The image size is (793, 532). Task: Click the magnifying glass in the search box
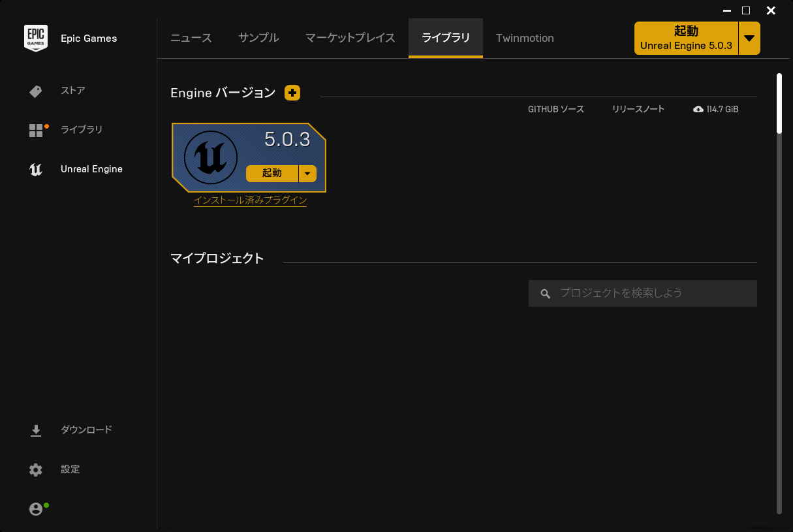545,293
